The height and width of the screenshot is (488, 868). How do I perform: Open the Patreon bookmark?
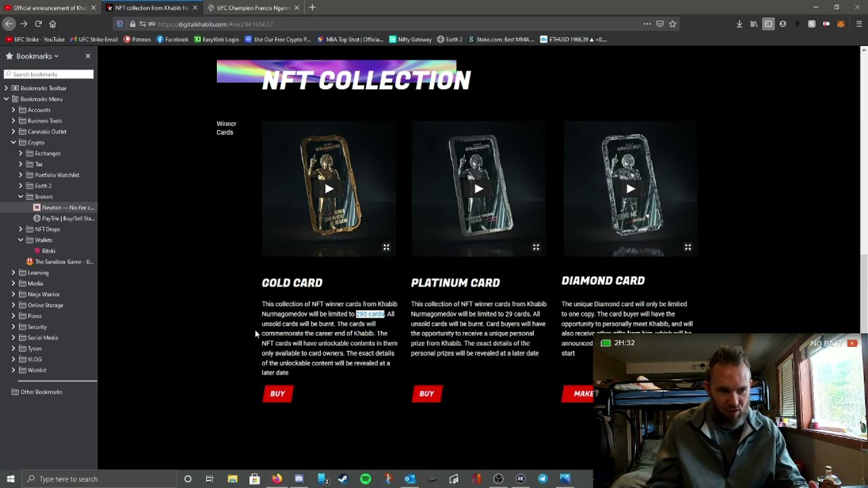tap(137, 39)
